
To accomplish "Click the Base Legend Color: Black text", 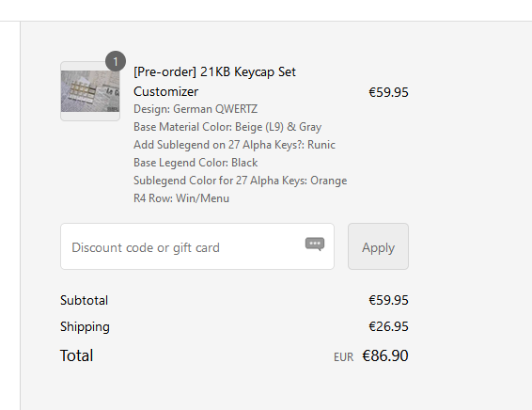I will pyautogui.click(x=196, y=163).
